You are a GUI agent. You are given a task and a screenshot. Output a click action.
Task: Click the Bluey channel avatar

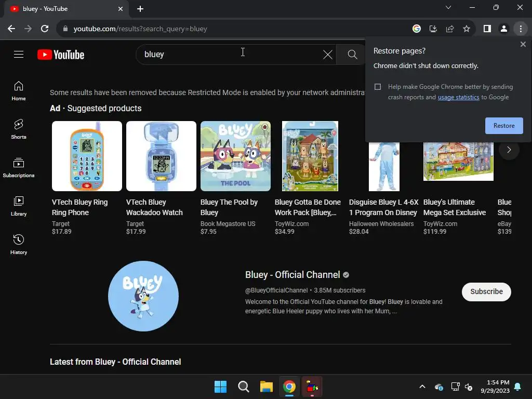[143, 296]
